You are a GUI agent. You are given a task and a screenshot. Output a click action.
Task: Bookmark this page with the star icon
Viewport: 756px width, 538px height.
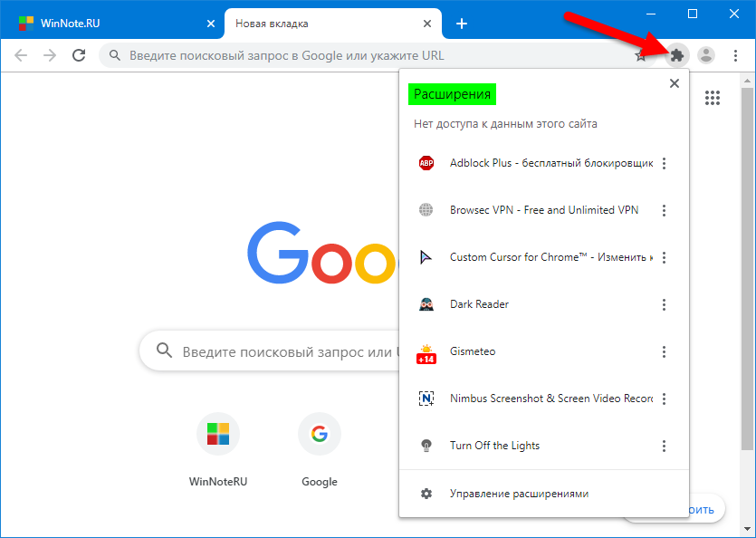pos(640,56)
